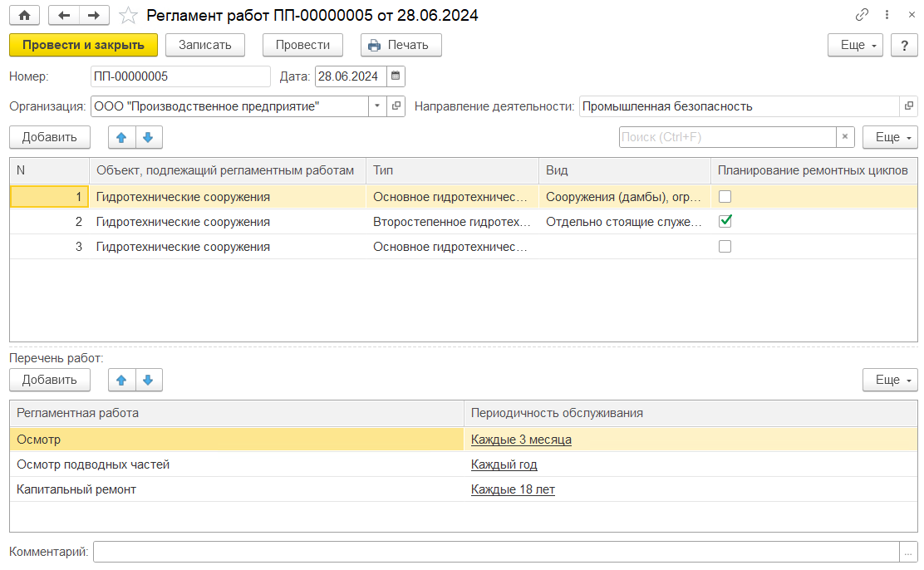Expand the Организация dropdown list
The width and height of the screenshot is (924, 570).
point(376,106)
